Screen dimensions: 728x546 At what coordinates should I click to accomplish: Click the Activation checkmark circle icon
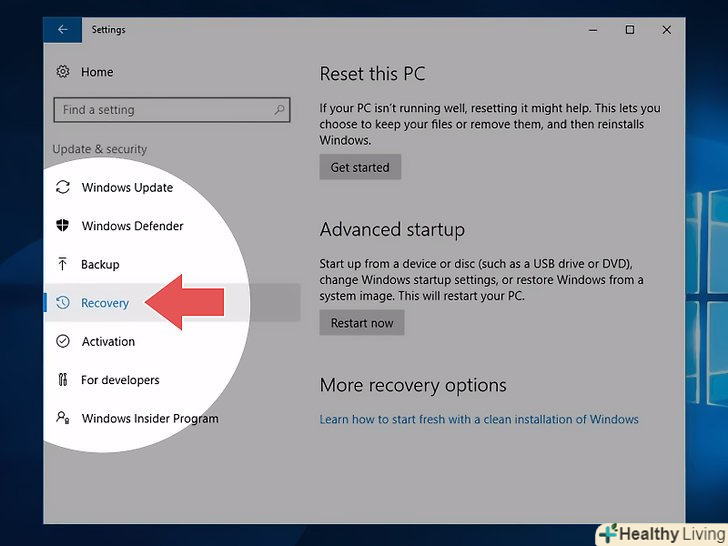pos(63,341)
